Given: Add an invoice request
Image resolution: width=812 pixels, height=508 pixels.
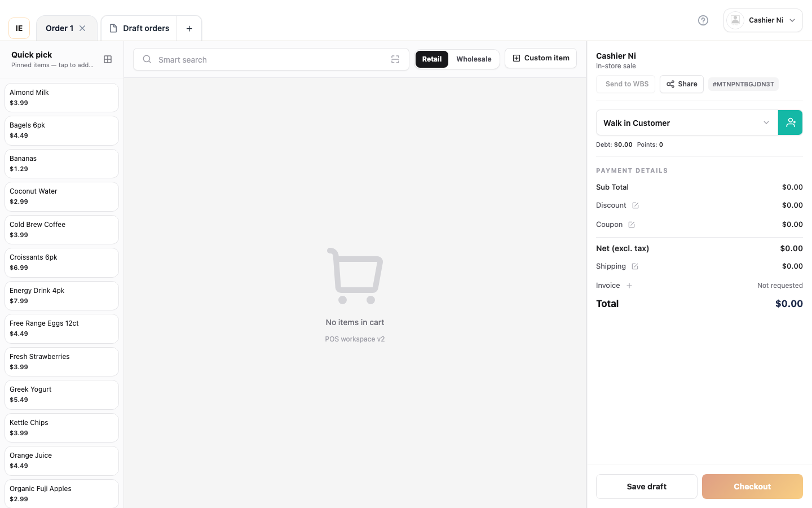Looking at the screenshot, I should pos(629,286).
